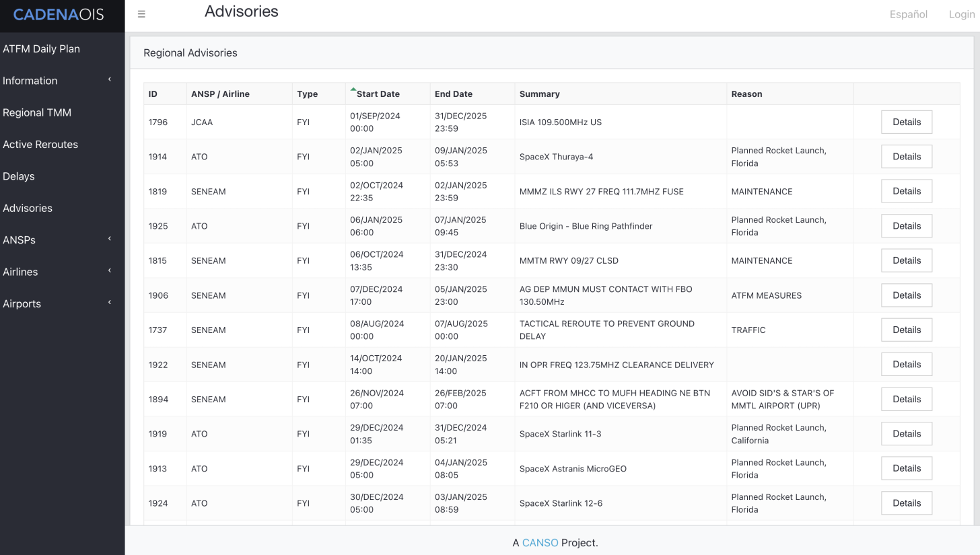
Task: Open Details for advisory 1796
Action: tap(907, 122)
